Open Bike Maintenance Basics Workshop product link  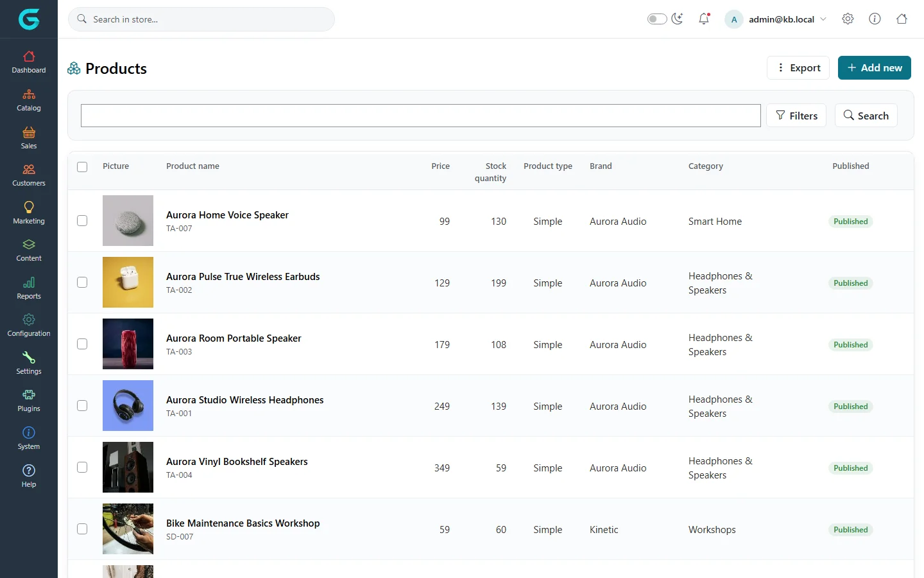(x=243, y=523)
